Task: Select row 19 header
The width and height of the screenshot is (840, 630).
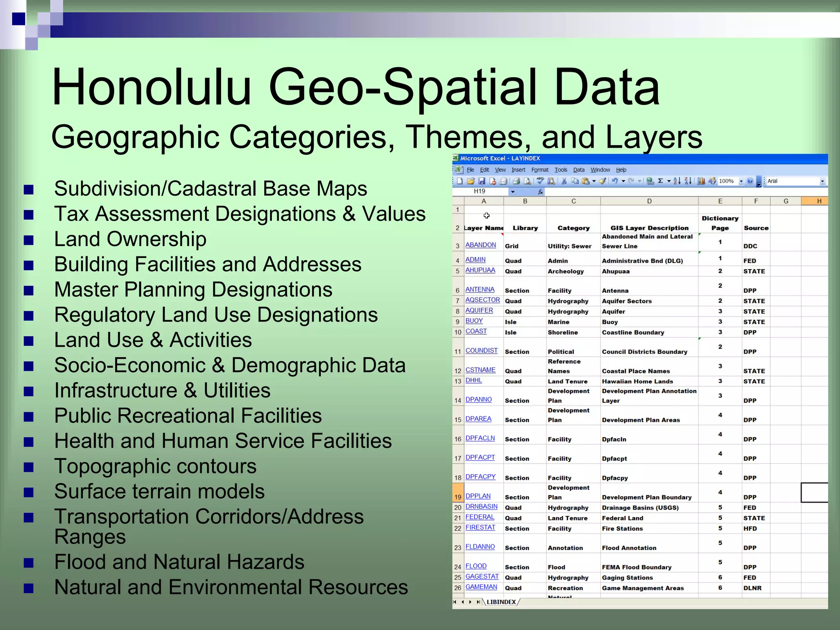Action: (458, 492)
